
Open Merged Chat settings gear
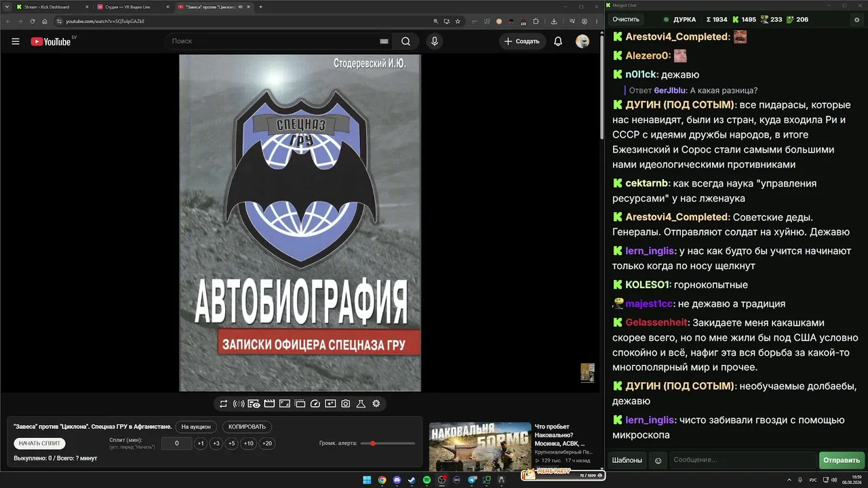tap(856, 20)
